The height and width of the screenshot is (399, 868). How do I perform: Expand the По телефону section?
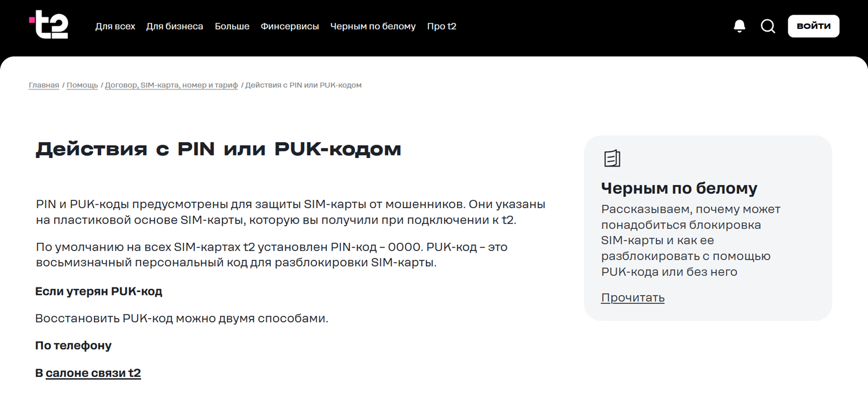click(x=73, y=346)
